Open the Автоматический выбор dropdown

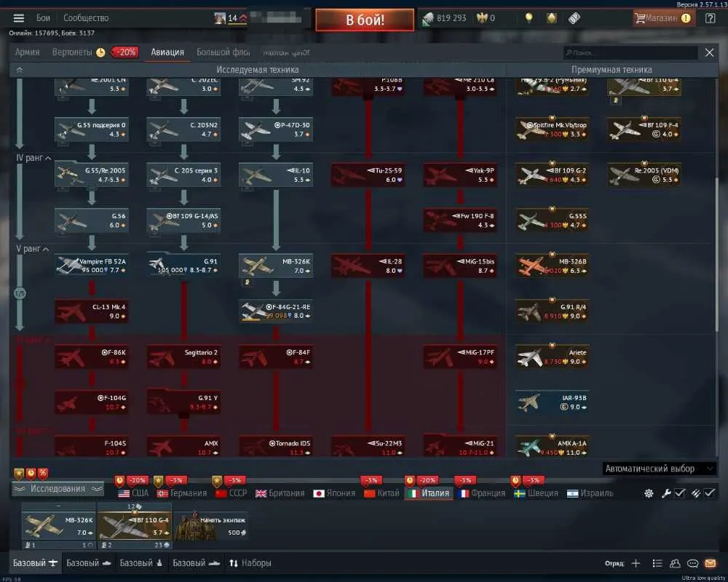coord(659,469)
